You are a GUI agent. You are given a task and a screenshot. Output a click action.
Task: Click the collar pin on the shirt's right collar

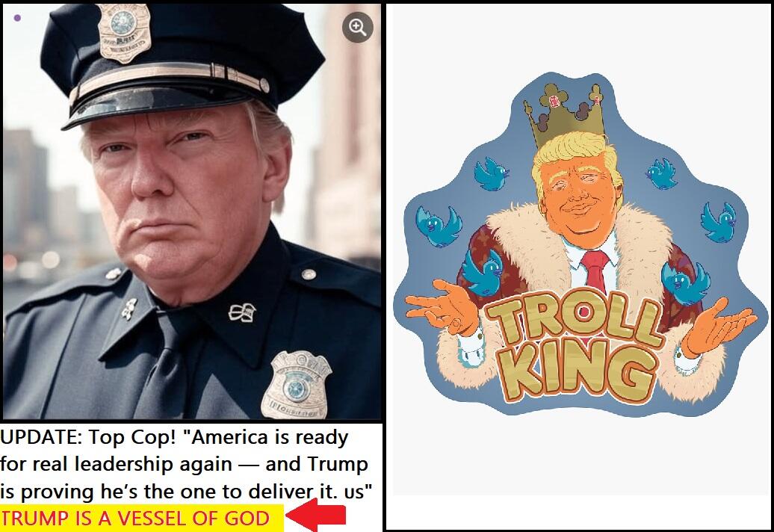[242, 312]
